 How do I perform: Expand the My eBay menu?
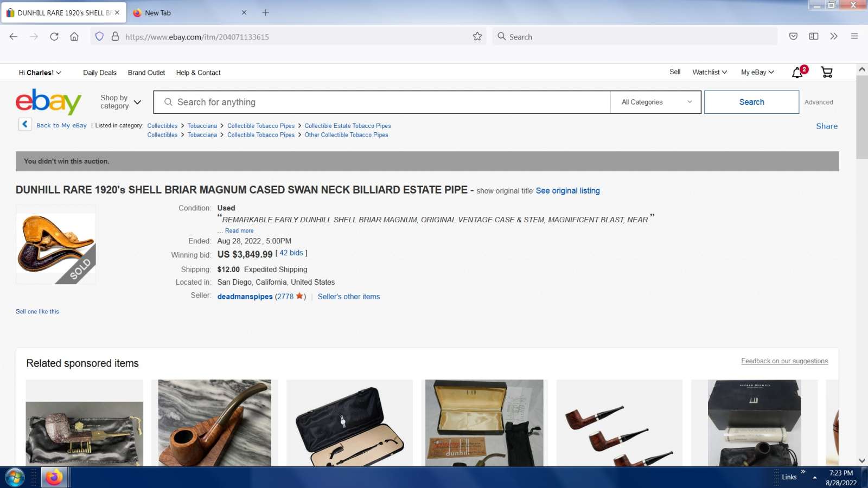click(757, 72)
